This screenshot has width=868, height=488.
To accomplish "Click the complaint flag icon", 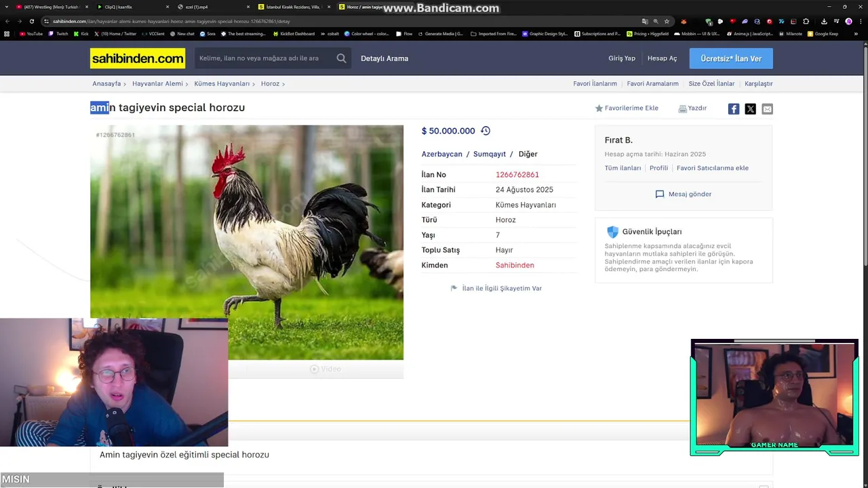I will [454, 288].
